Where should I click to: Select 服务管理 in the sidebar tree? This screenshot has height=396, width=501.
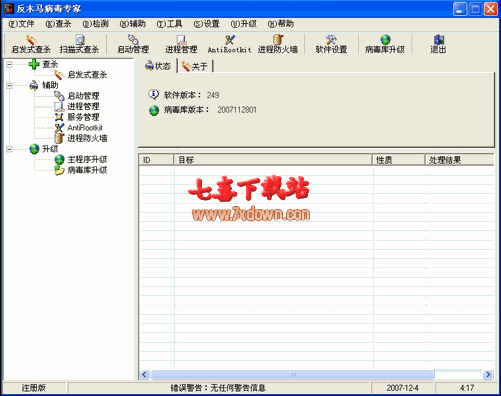83,117
